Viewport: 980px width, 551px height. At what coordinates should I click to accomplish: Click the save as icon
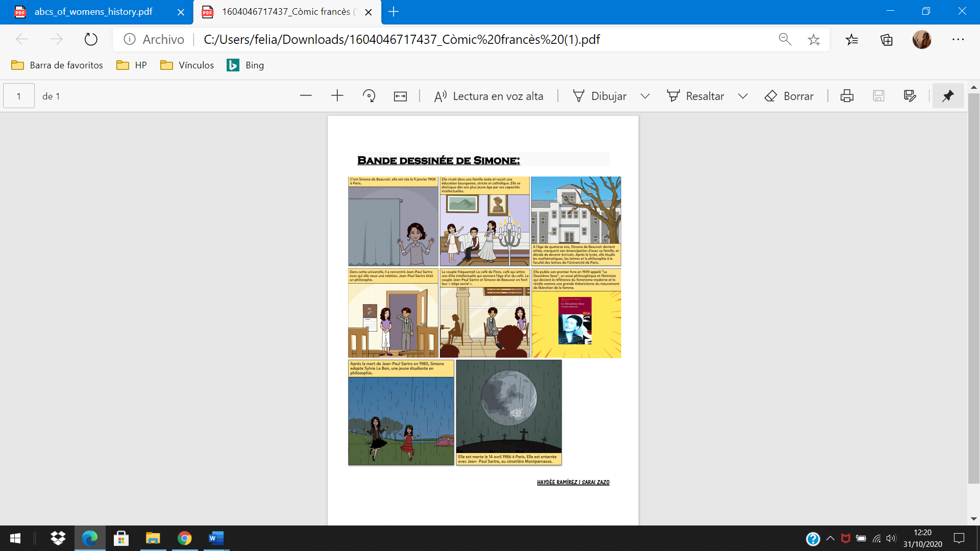pos(910,96)
